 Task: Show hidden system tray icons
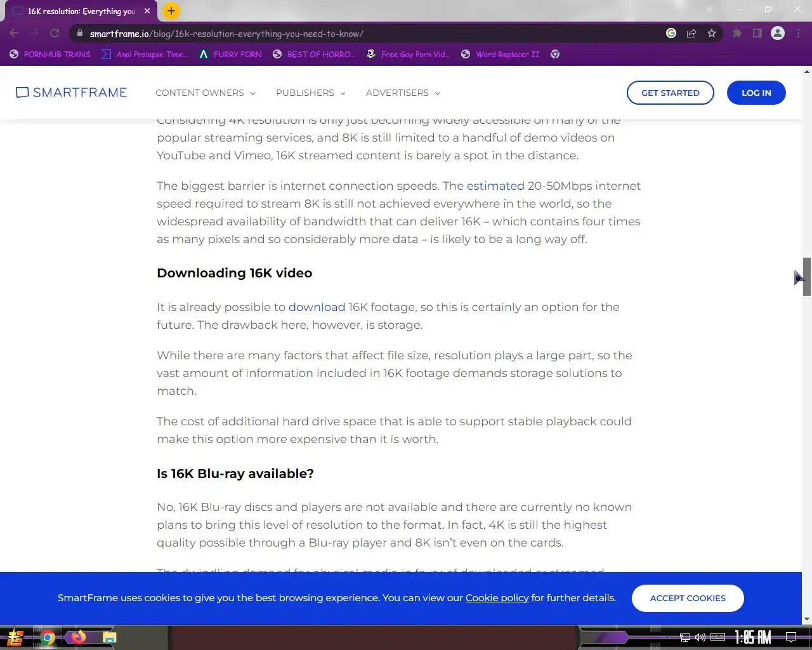(x=669, y=637)
